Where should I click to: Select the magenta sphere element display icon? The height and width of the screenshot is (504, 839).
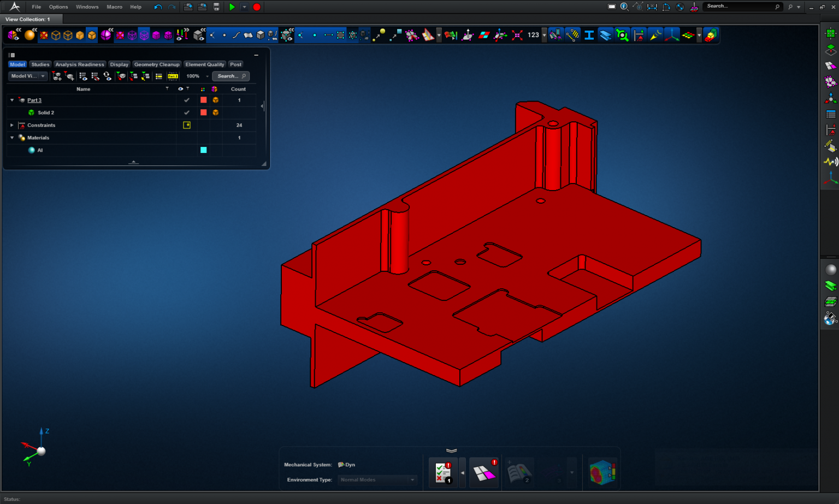106,35
